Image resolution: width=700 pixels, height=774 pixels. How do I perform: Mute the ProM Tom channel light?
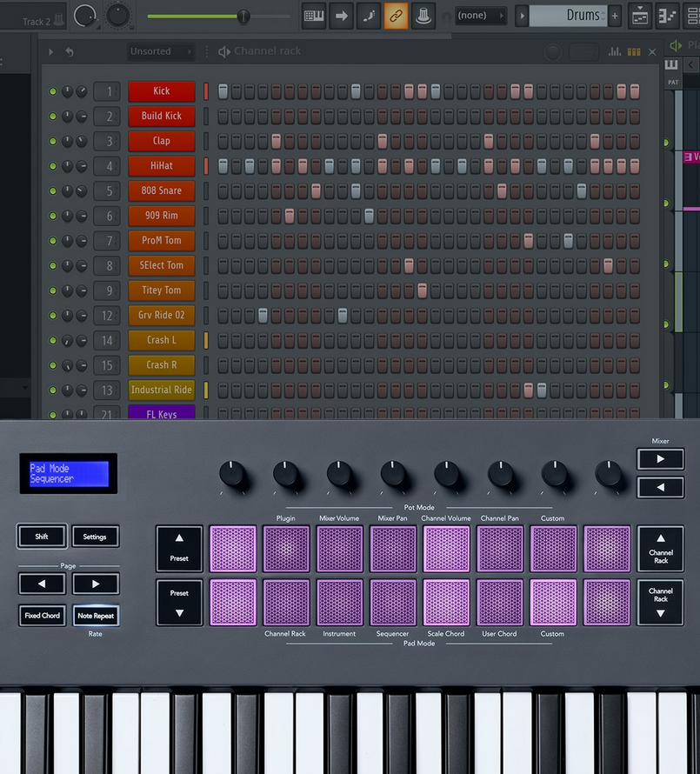tap(53, 241)
